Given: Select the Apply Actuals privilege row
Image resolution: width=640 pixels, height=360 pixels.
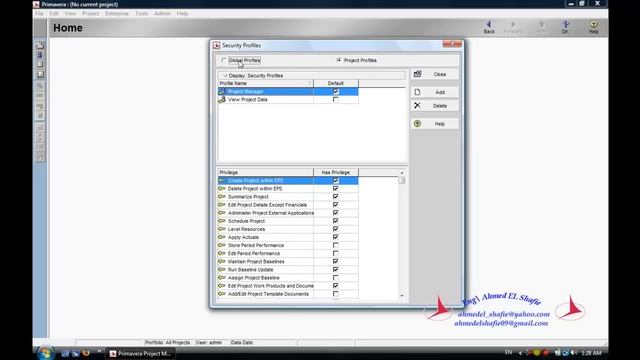Looking at the screenshot, I should coord(288,237).
